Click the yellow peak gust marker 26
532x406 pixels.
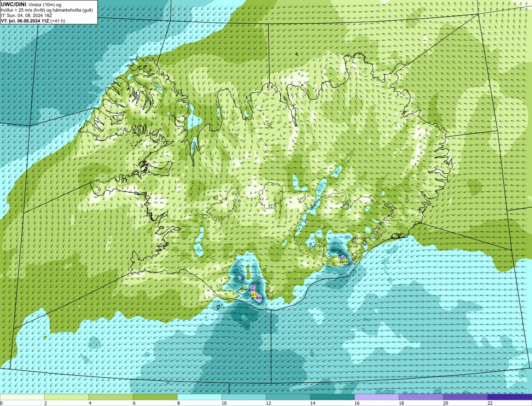(x=345, y=262)
